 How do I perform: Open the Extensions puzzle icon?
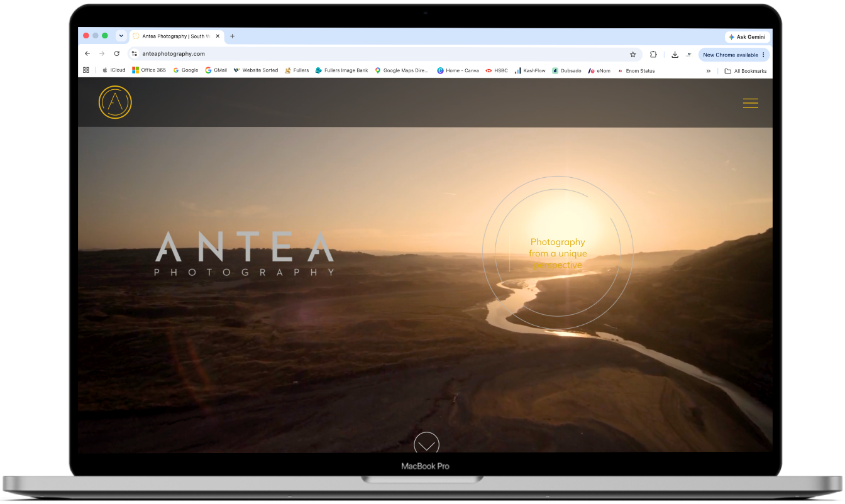click(x=653, y=55)
